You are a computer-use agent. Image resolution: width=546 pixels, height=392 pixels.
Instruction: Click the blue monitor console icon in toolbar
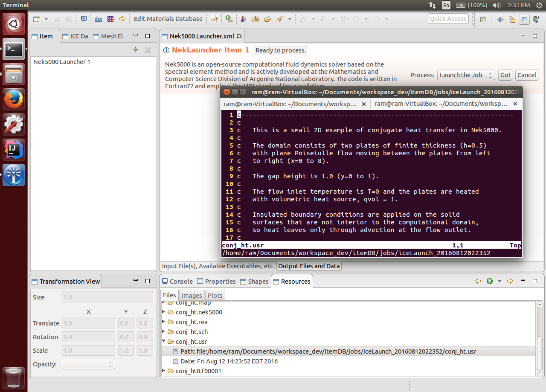[84, 19]
